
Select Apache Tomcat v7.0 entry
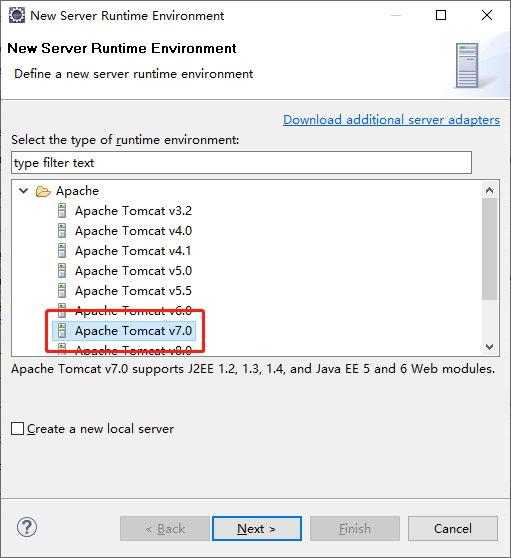pos(124,331)
